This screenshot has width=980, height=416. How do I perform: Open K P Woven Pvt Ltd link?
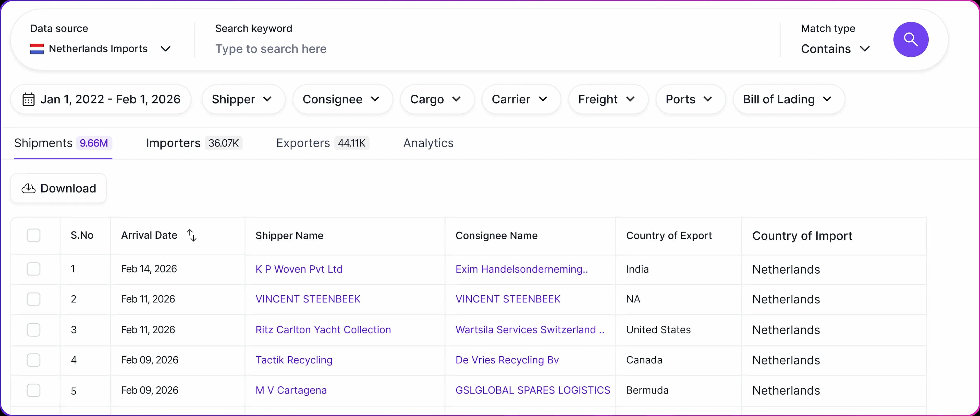point(299,269)
